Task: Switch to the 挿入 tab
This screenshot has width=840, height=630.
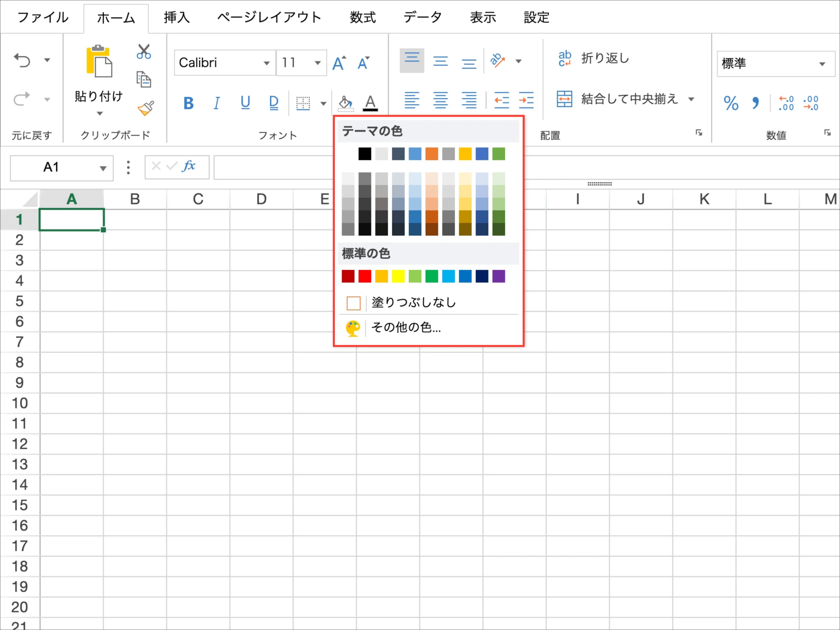Action: pos(177,18)
